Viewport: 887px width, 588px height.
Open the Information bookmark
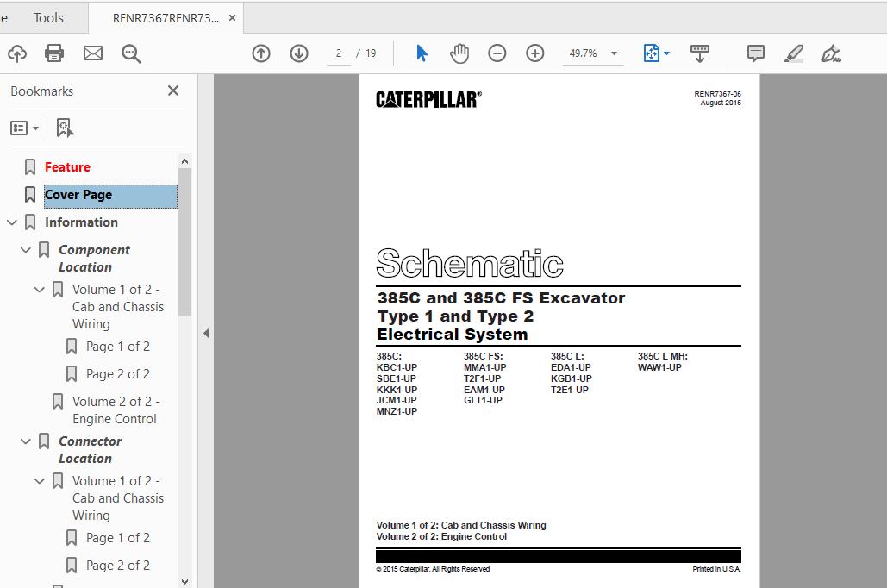point(81,222)
